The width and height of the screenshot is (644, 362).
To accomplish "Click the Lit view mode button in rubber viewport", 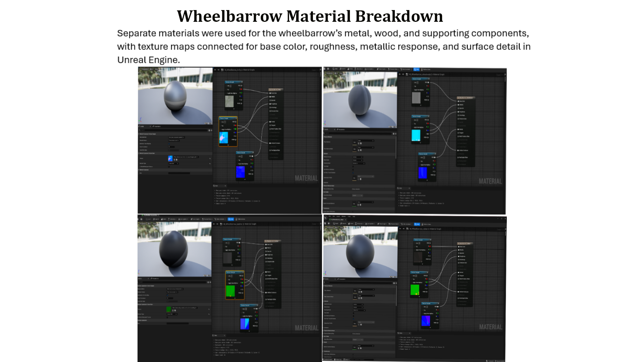I will tap(336, 228).
